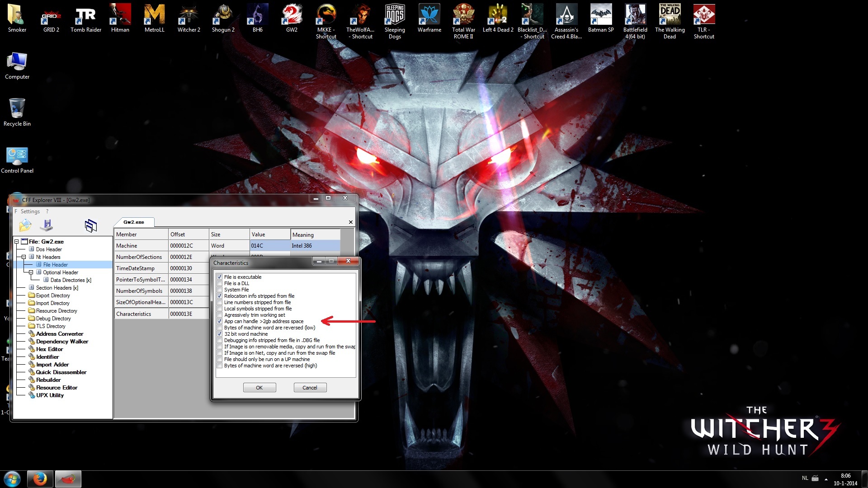Image resolution: width=868 pixels, height=488 pixels.
Task: Check 'Agressively trim working set'
Action: [x=220, y=315]
